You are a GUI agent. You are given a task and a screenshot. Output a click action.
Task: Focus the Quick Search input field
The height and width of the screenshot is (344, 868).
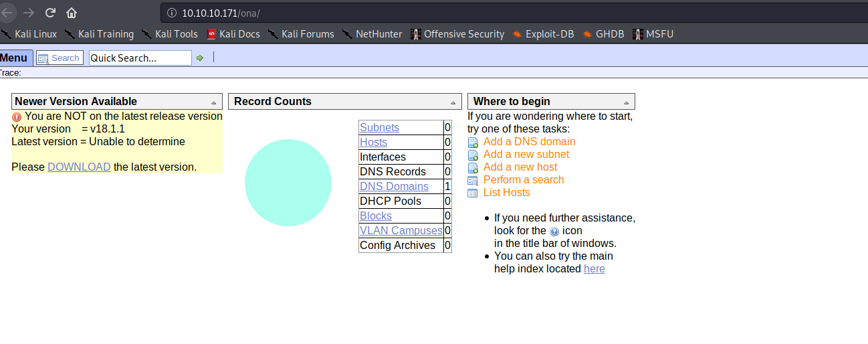tap(140, 58)
